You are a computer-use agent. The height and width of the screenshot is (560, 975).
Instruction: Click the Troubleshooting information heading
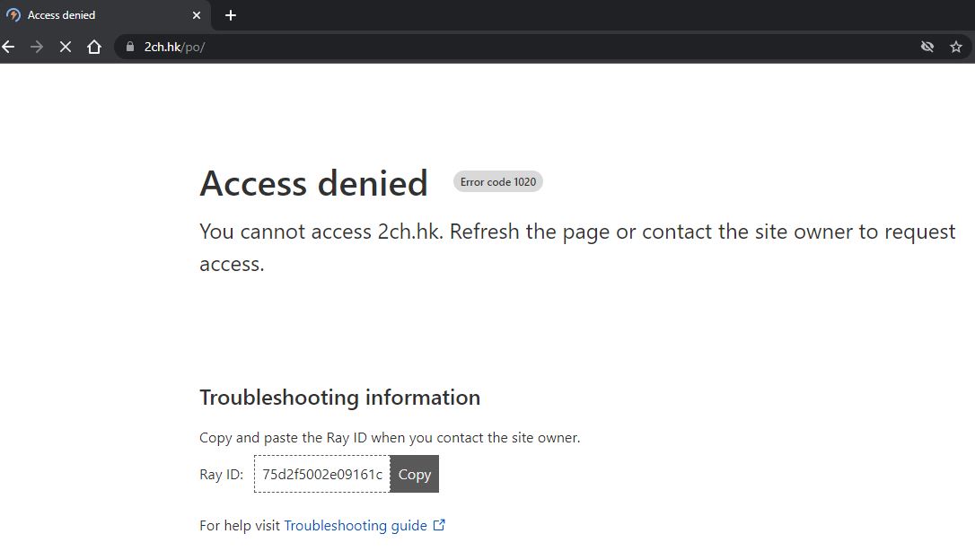click(x=339, y=398)
